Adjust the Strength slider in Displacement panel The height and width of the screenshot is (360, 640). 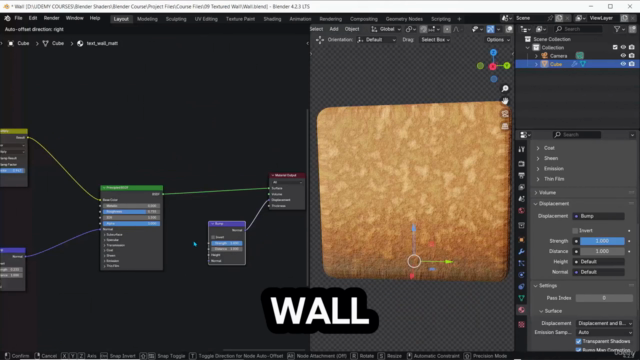click(602, 241)
